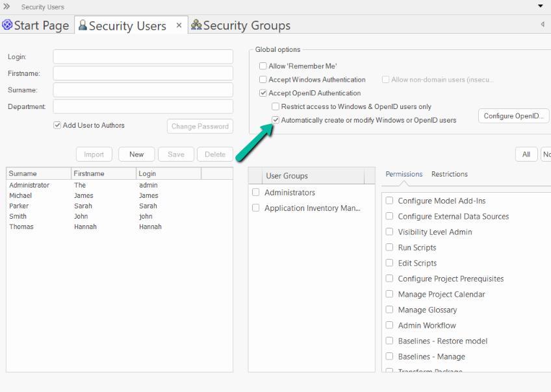Viewport: 551px width, 392px height.
Task: Open the Permissions tab
Action: pos(404,174)
